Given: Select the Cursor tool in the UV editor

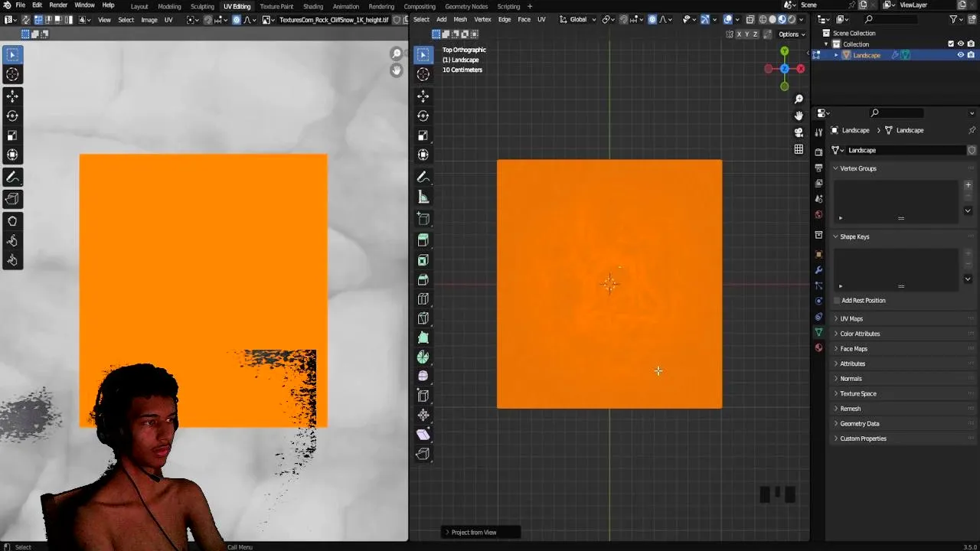Looking at the screenshot, I should (12, 74).
